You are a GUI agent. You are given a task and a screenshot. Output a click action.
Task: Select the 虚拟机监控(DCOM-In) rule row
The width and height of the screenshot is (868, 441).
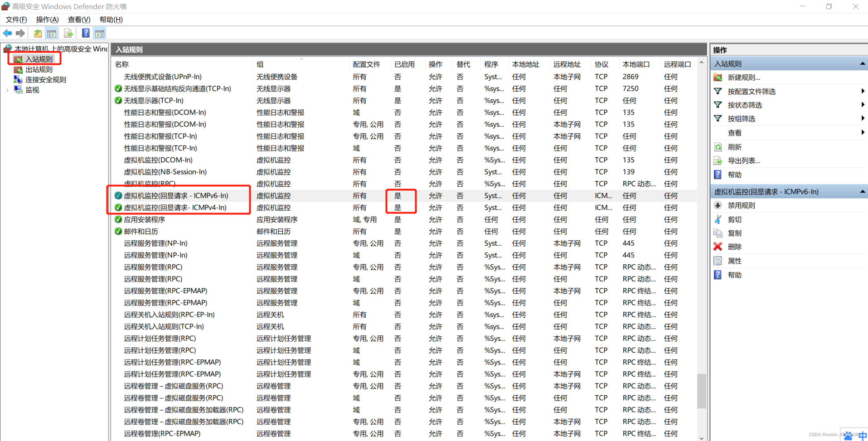(404, 160)
